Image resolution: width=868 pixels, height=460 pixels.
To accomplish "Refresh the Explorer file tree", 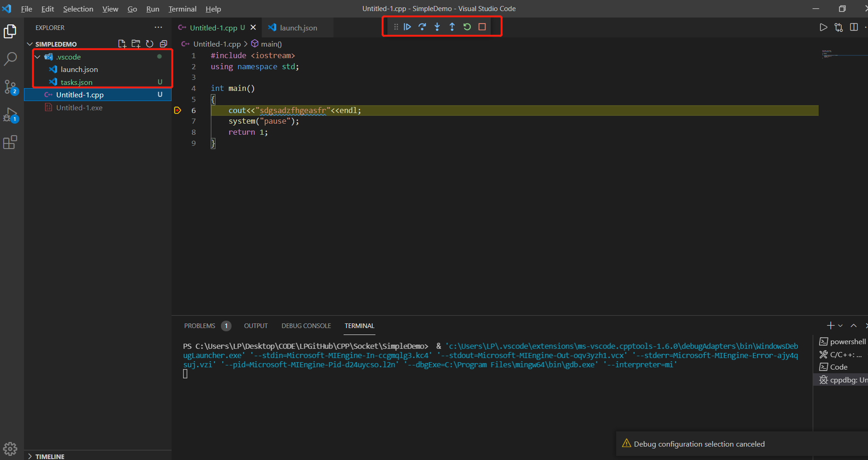I will pyautogui.click(x=149, y=44).
